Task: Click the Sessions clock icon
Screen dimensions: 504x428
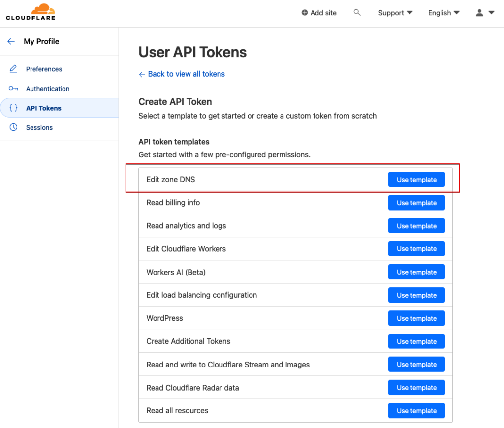Action: tap(13, 127)
